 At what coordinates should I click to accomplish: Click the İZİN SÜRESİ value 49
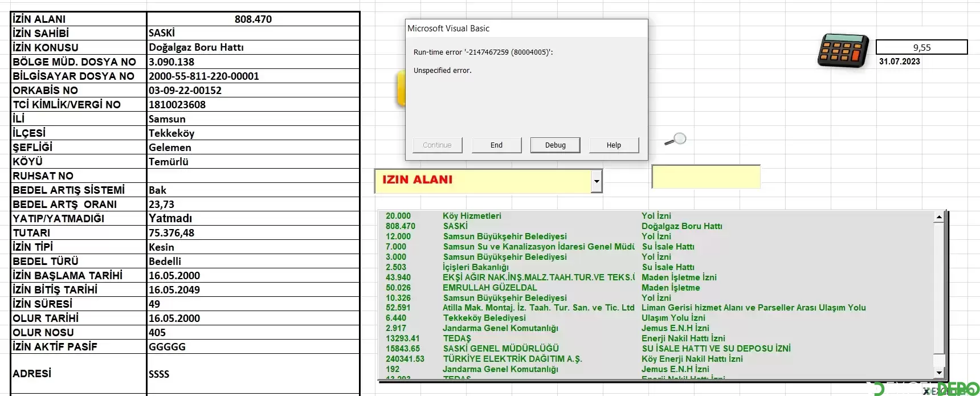(x=253, y=304)
